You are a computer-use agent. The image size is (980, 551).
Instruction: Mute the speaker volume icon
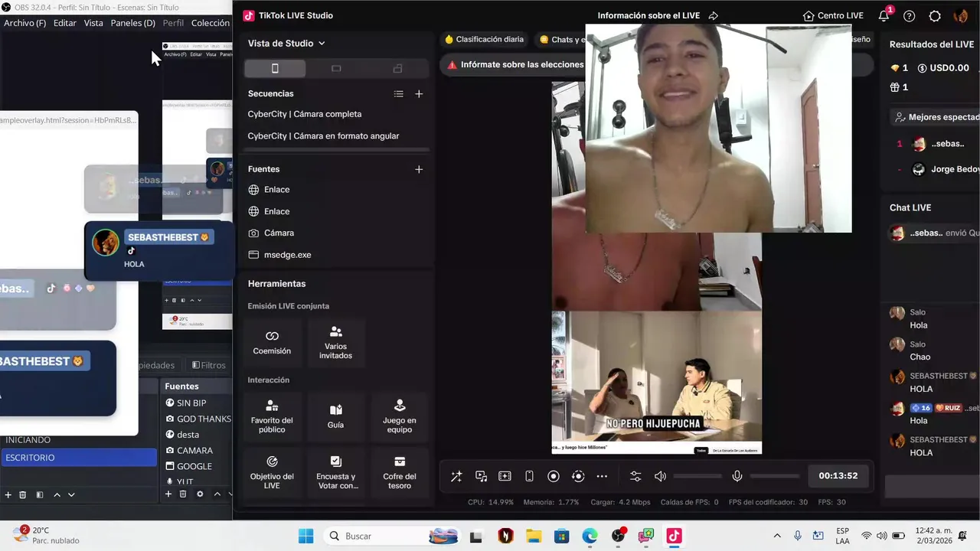point(660,476)
